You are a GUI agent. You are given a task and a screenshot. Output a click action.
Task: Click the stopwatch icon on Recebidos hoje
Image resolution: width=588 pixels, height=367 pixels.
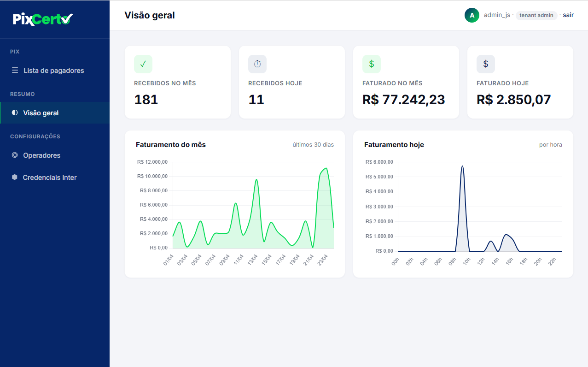(257, 64)
